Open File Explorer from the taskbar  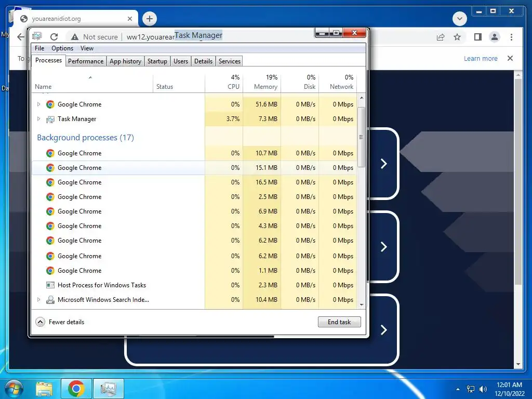pyautogui.click(x=45, y=389)
